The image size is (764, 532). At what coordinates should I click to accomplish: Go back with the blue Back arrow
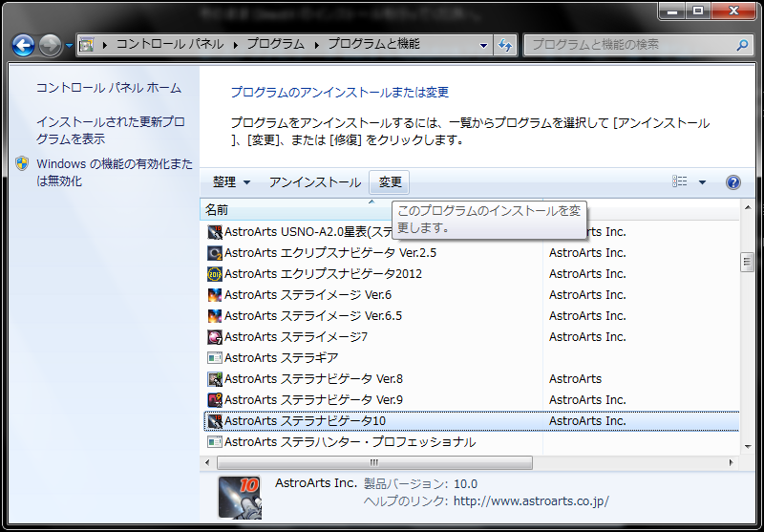[x=23, y=46]
